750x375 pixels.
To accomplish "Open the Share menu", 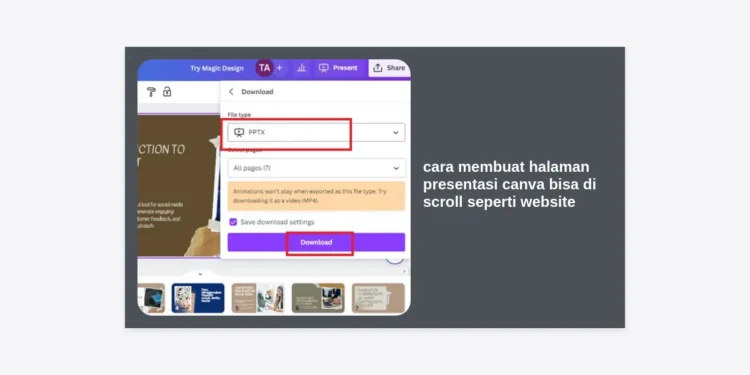I will (389, 68).
